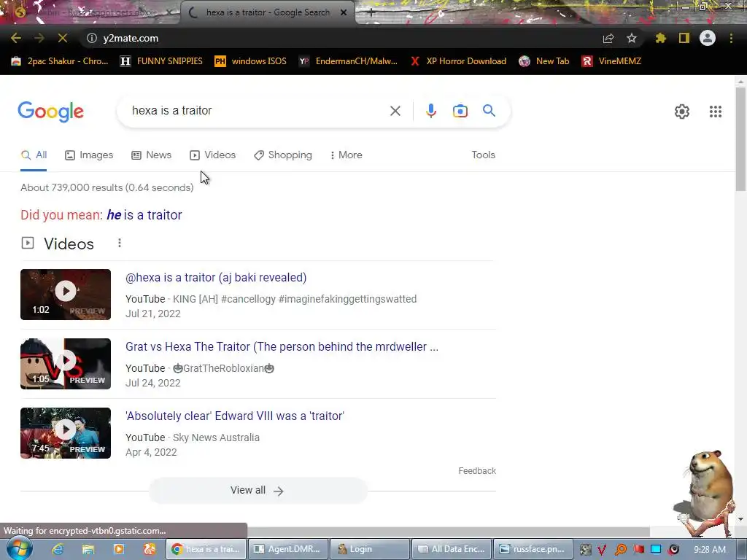Screen dimensions: 747x560
Task: Open the VineMEMZ bookmark
Action: coord(612,61)
